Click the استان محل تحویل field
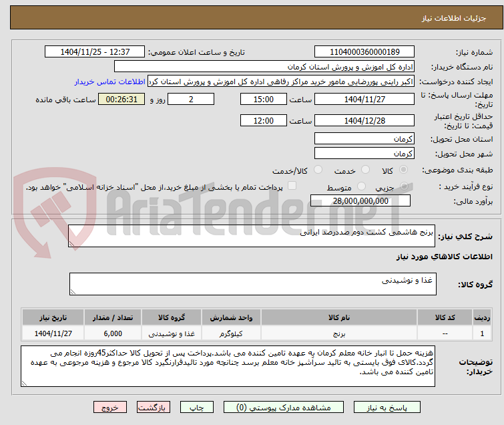This screenshot has height=425, width=504. pos(364,139)
